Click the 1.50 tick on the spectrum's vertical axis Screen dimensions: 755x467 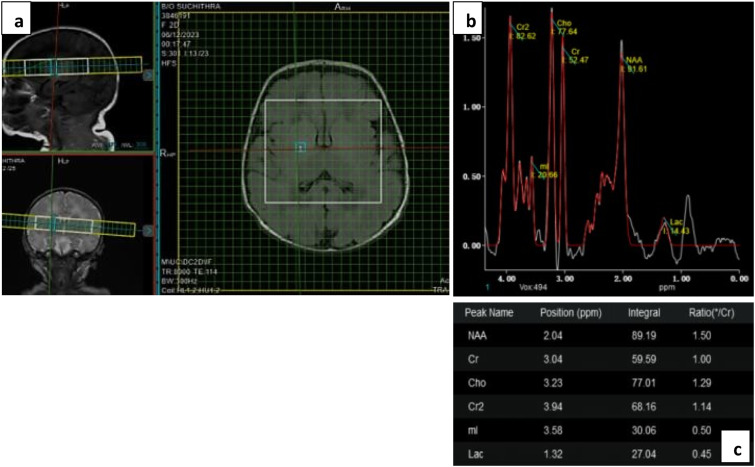(471, 38)
